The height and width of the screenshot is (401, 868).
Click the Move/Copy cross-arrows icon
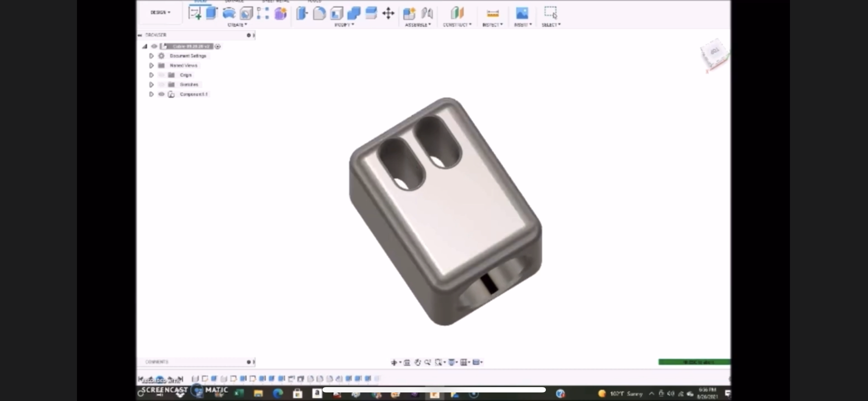[388, 14]
